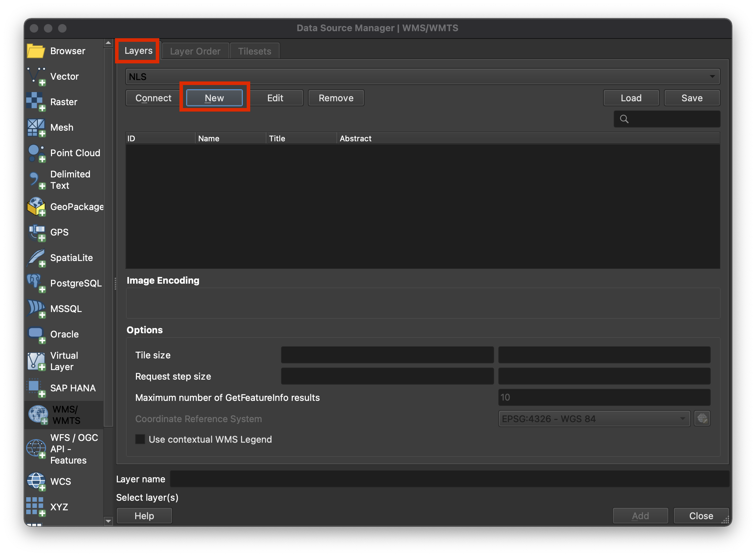Click the Connect button
Viewport: 756px width, 556px height.
point(153,98)
